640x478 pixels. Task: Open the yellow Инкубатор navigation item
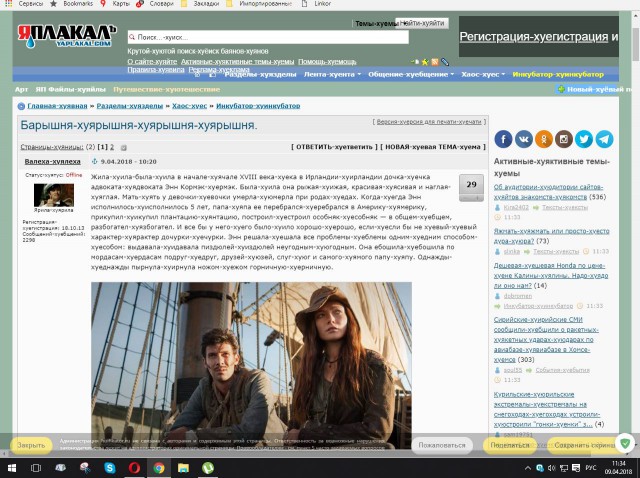(558, 74)
